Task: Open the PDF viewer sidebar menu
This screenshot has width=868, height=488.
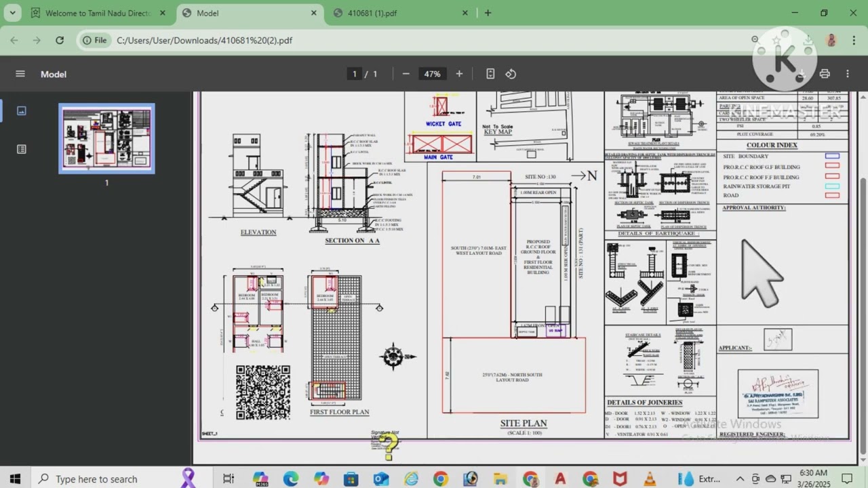Action: point(20,74)
